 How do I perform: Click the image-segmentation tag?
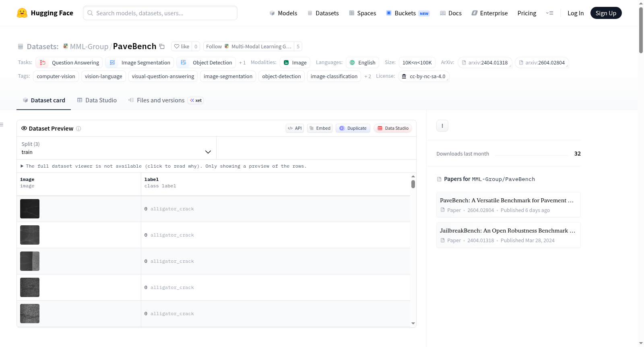click(x=228, y=76)
